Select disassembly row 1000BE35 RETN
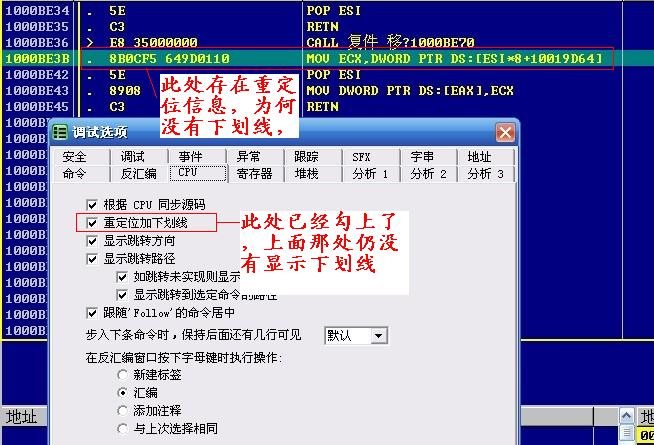This screenshot has height=445, width=654. click(312, 27)
